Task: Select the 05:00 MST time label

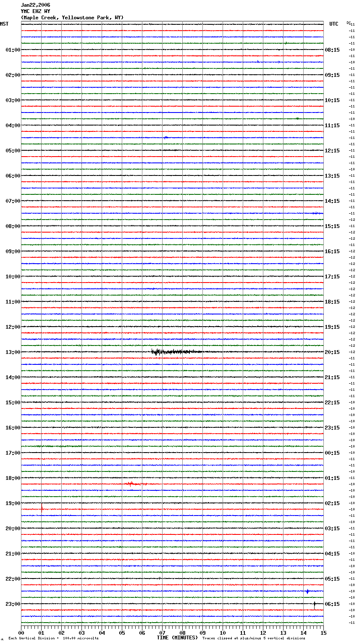Action: [x=13, y=151]
